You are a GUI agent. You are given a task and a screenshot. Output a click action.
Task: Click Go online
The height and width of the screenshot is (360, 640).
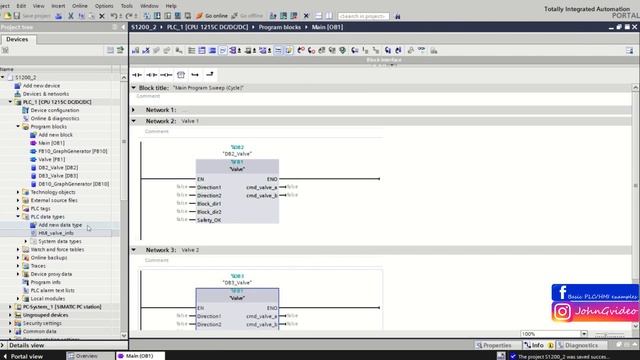point(211,16)
